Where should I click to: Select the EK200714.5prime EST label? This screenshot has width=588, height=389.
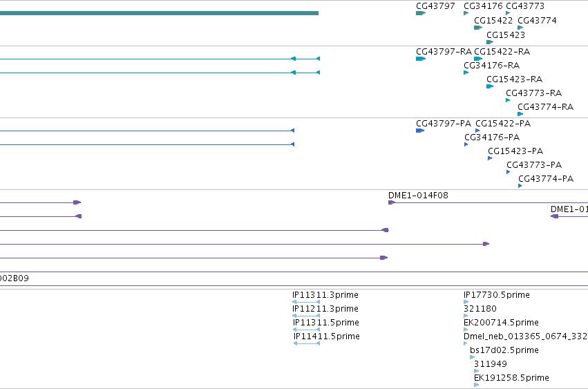pyautogui.click(x=501, y=323)
